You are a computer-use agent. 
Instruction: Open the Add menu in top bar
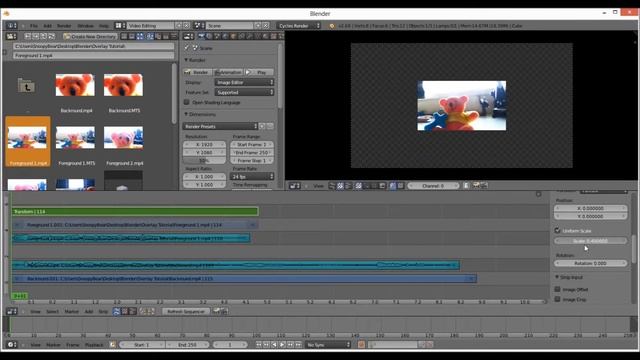pyautogui.click(x=47, y=26)
